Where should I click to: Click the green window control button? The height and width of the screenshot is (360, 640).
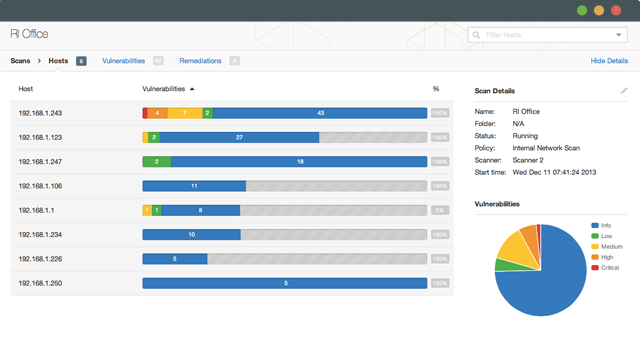pyautogui.click(x=582, y=11)
